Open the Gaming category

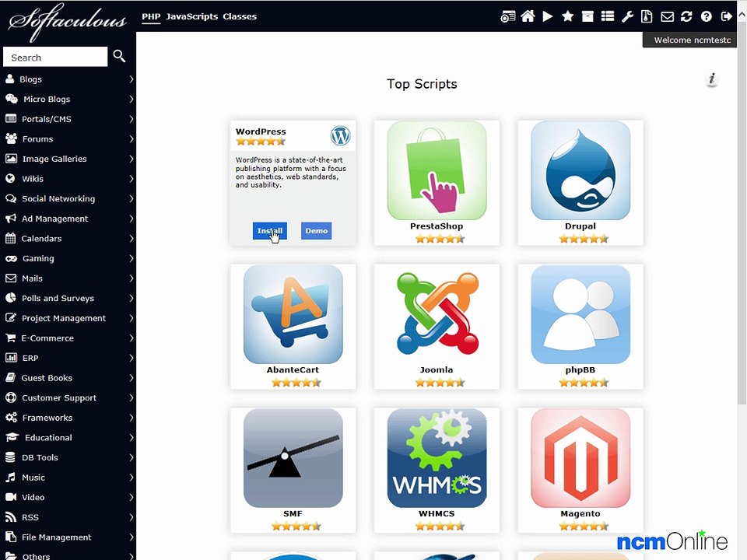pyautogui.click(x=68, y=258)
